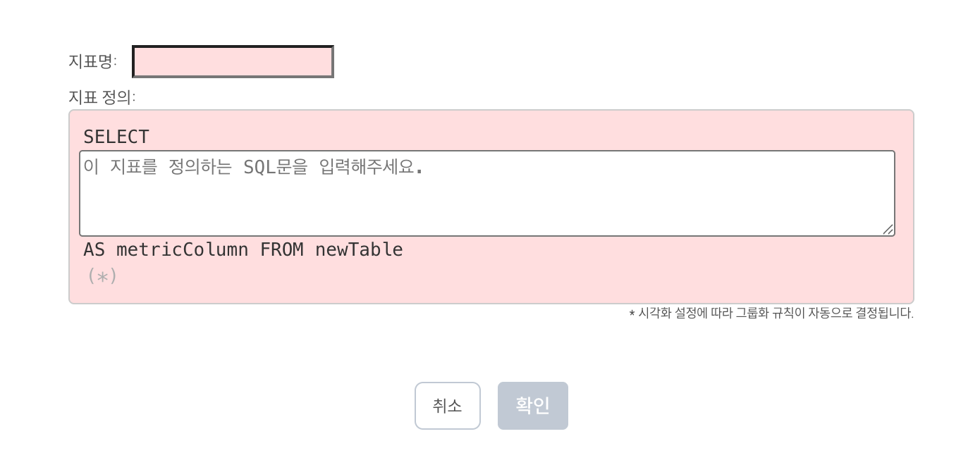
Task: Click the newTable table name
Action: point(359,250)
